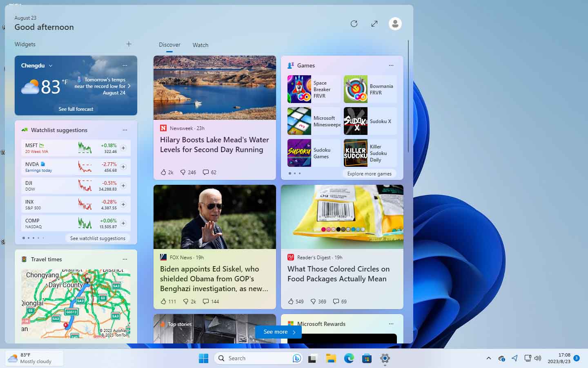Click Explore more games
This screenshot has height=368, width=588.
(x=370, y=173)
